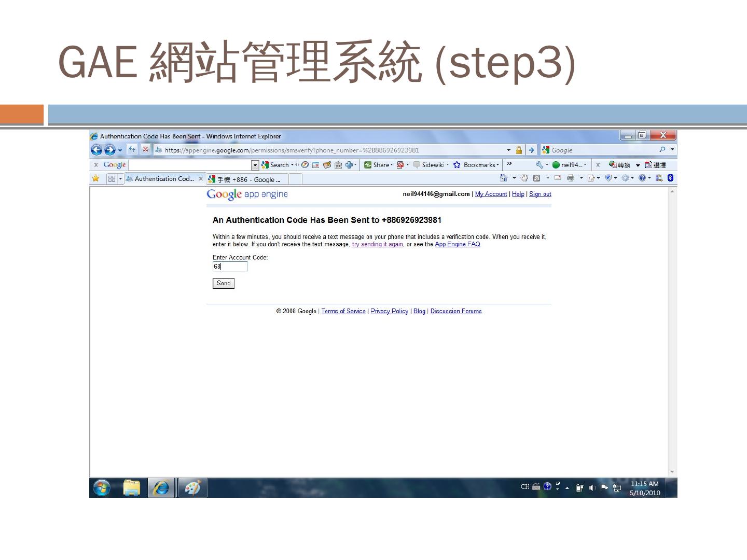747x560 pixels.
Task: Click the popup blocker icon on Google Toolbar
Action: 402,165
